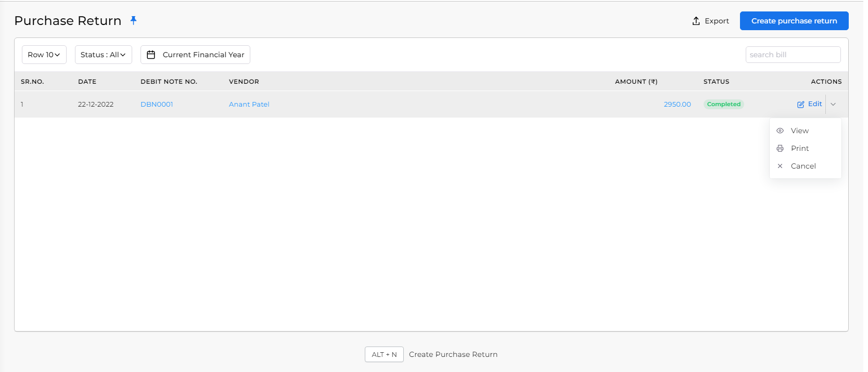Open debit note DBN0001 link
The width and height of the screenshot is (868, 372).
click(x=157, y=104)
